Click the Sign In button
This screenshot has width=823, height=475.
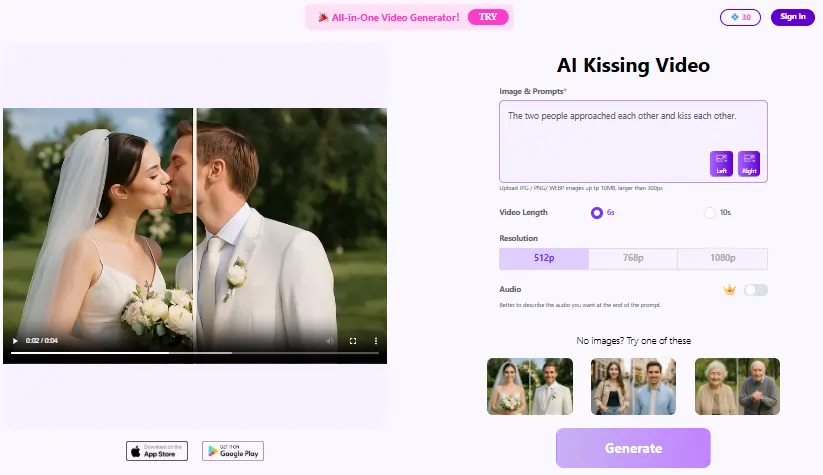(x=793, y=17)
